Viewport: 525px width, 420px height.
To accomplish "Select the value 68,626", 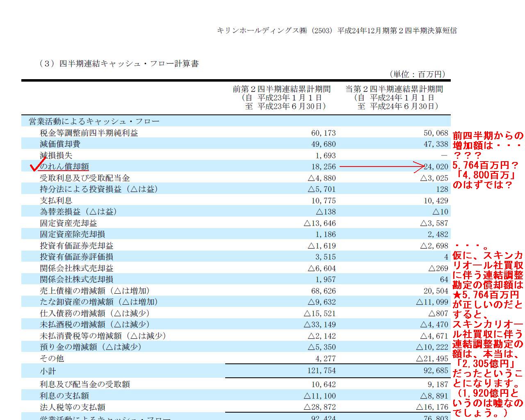I will tap(324, 291).
